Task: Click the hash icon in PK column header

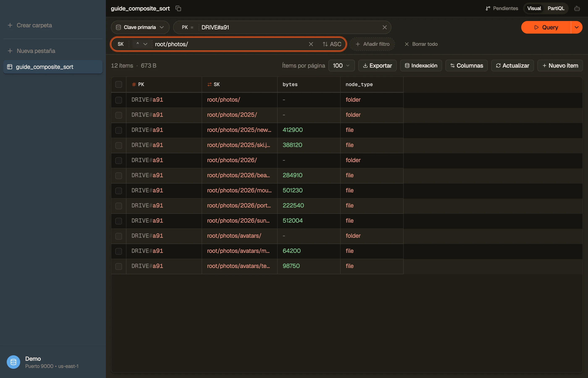Action: (134, 84)
